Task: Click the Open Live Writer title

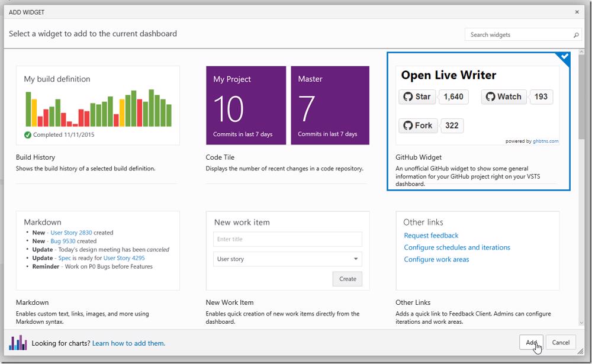Action: [449, 75]
